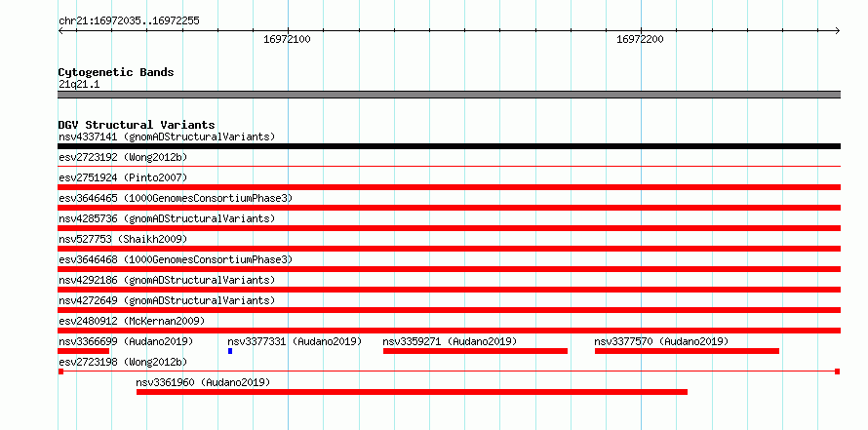
Task: Open nsv3361960 (Audano2019) label
Action: coord(203,382)
